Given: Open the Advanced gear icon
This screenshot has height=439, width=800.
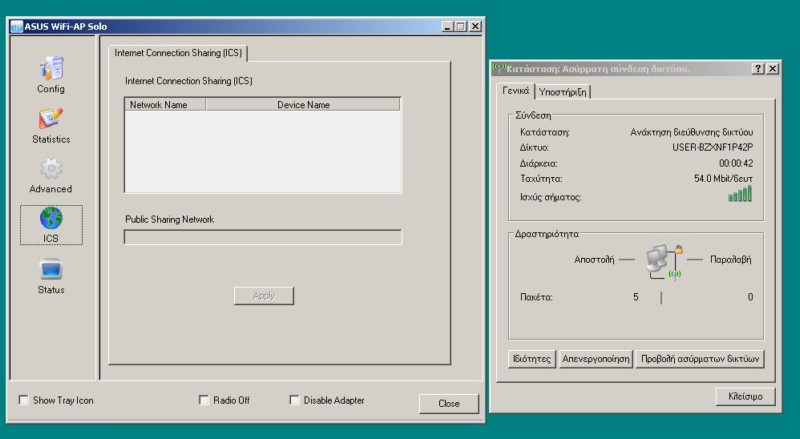Looking at the screenshot, I should point(51,168).
